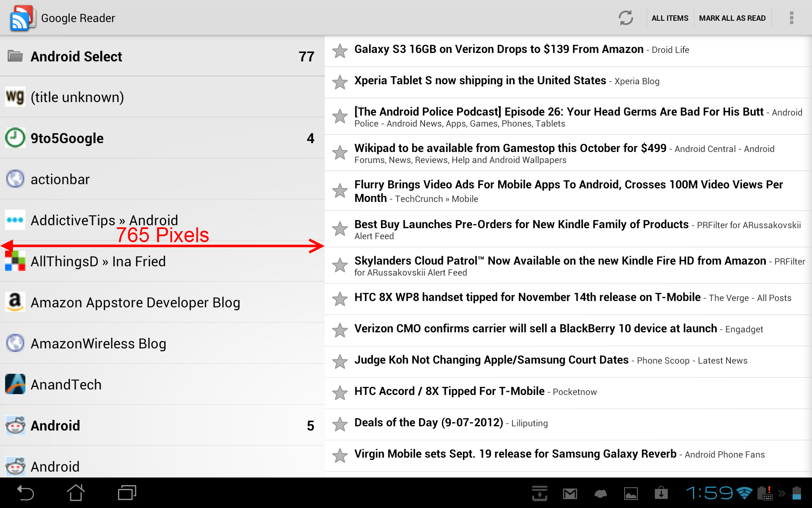Tap the Android back button
Screen dimensions: 812x508
pyautogui.click(x=25, y=493)
